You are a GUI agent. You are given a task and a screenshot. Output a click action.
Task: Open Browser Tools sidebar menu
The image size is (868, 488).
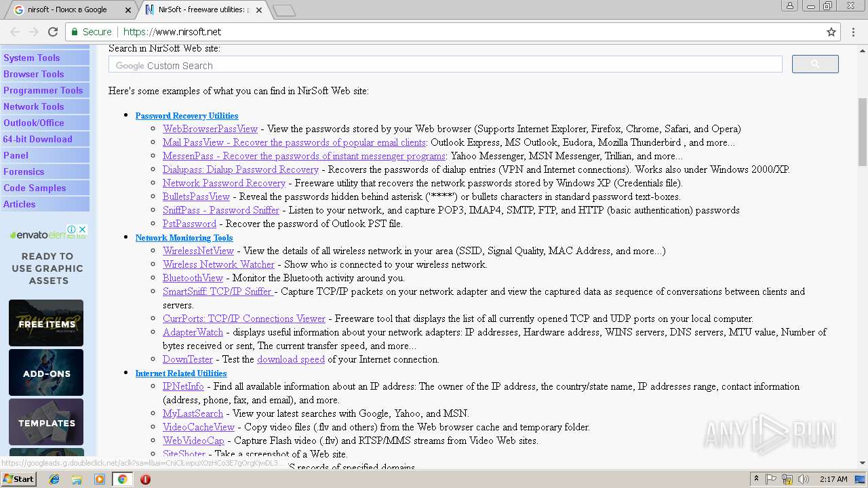[45, 74]
